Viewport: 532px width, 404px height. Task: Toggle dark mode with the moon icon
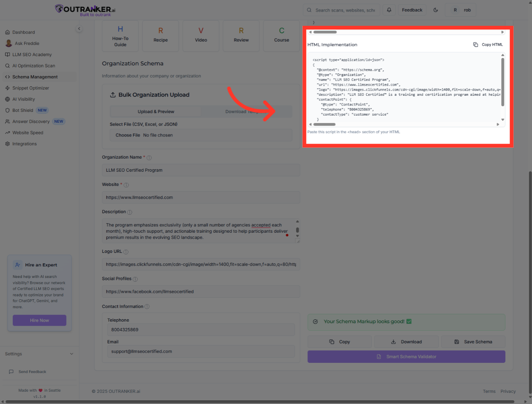click(x=435, y=10)
